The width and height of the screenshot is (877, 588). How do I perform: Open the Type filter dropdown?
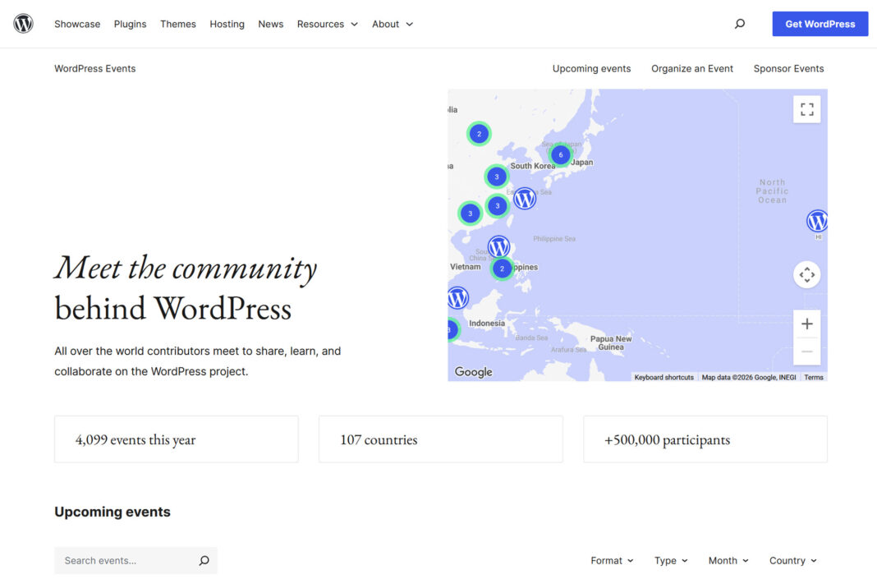(671, 560)
